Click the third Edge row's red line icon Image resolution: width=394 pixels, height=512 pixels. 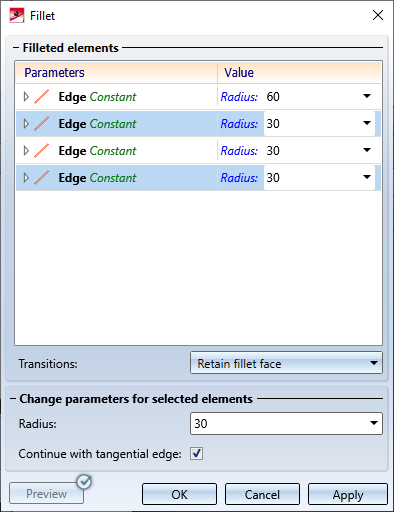click(42, 151)
